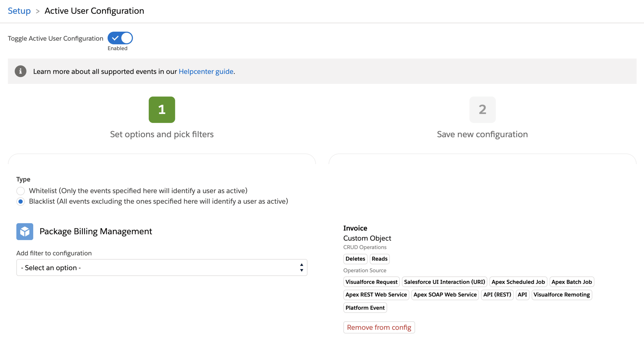644x344 pixels.
Task: Click the Reads CRUD operation tag
Action: [x=379, y=259]
